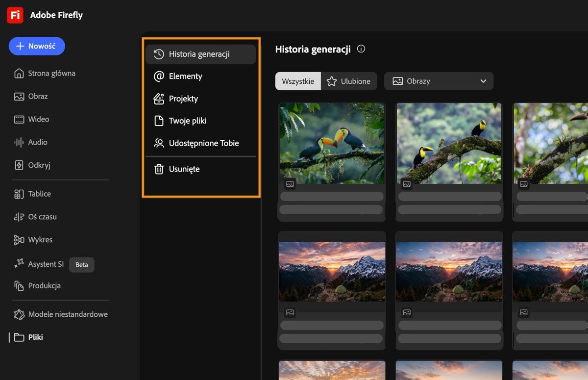Click the person icon beside Udostępnione Tobie
Screen dimensions: 588x380
tap(159, 143)
